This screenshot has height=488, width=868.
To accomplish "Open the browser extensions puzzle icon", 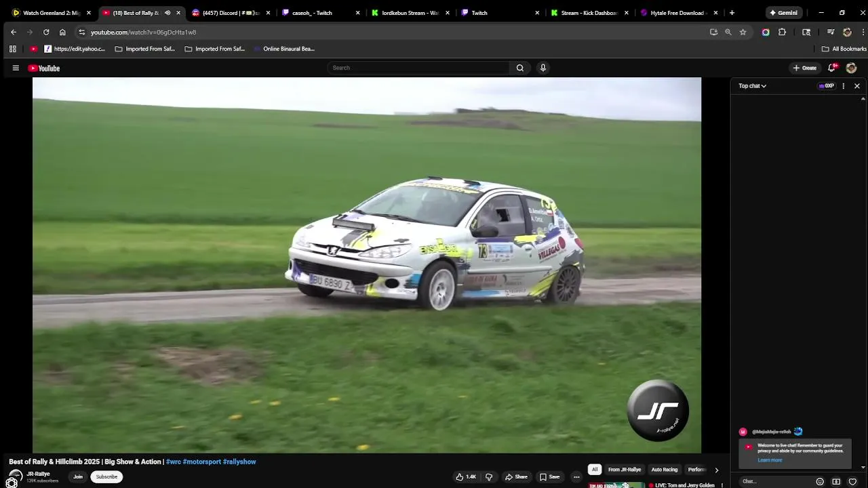I will tap(782, 32).
